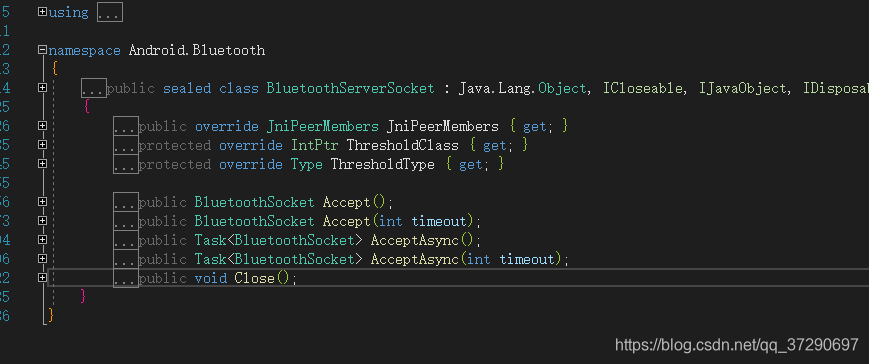Expand the ThresholdClass property outline

pos(43,145)
